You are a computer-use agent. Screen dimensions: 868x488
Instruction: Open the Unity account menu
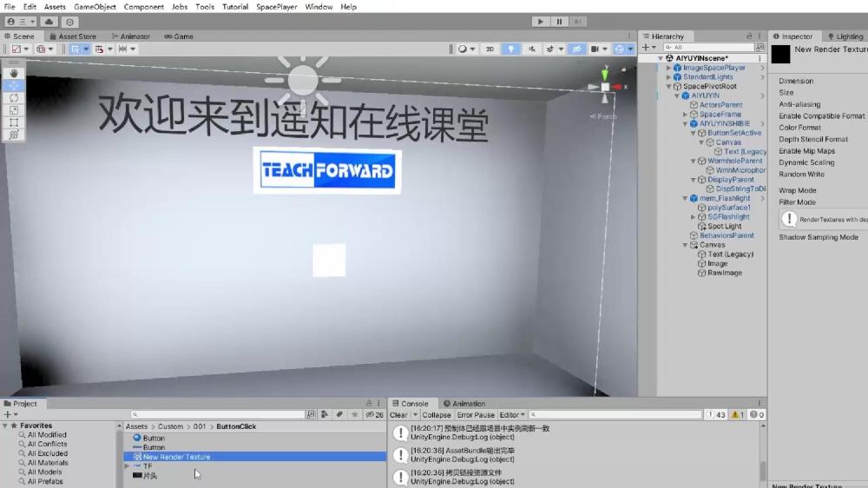coord(21,22)
